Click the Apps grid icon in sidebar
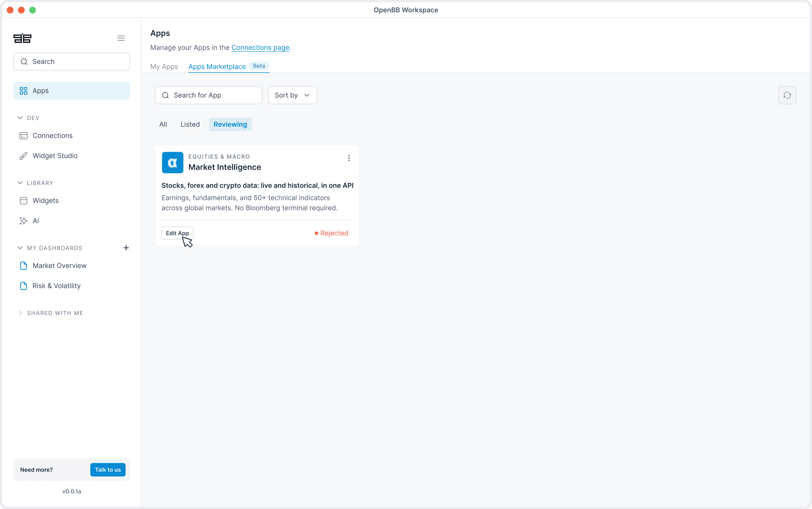The height and width of the screenshot is (509, 812). pos(24,91)
